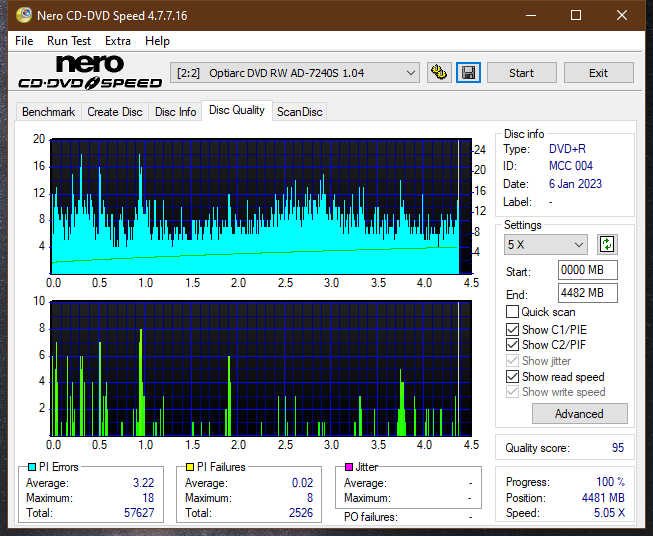
Task: Click the Quality score value 95
Action: pos(618,448)
